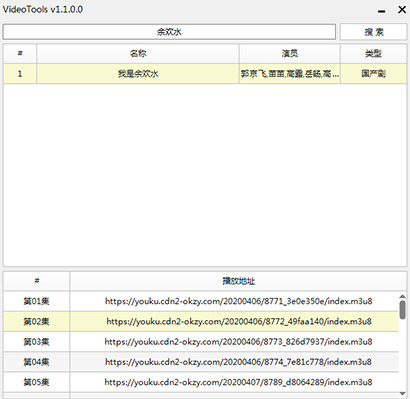Select episode 第04集

(x=37, y=362)
